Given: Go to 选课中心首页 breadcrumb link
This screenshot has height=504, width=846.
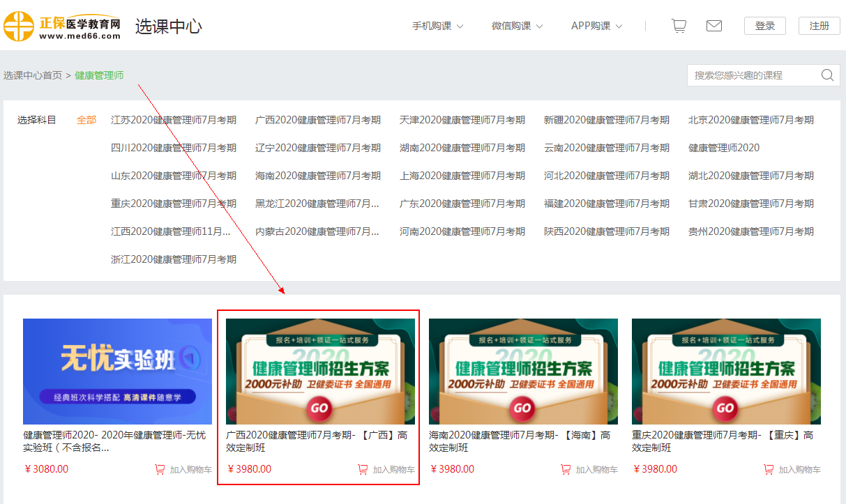Looking at the screenshot, I should click(33, 75).
